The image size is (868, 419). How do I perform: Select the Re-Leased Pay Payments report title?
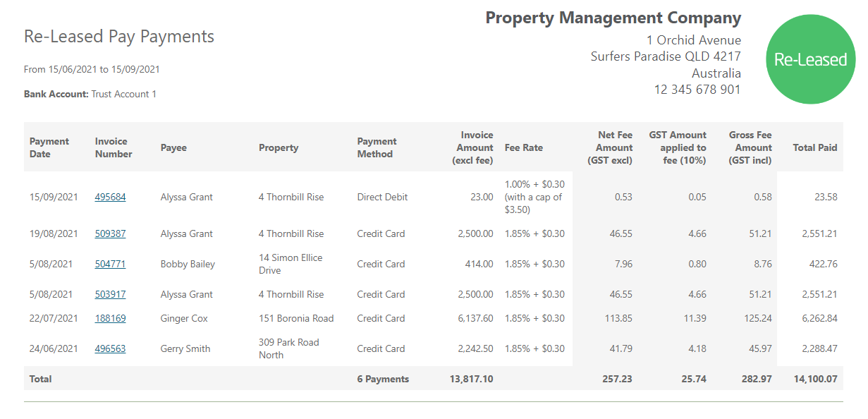tap(119, 37)
